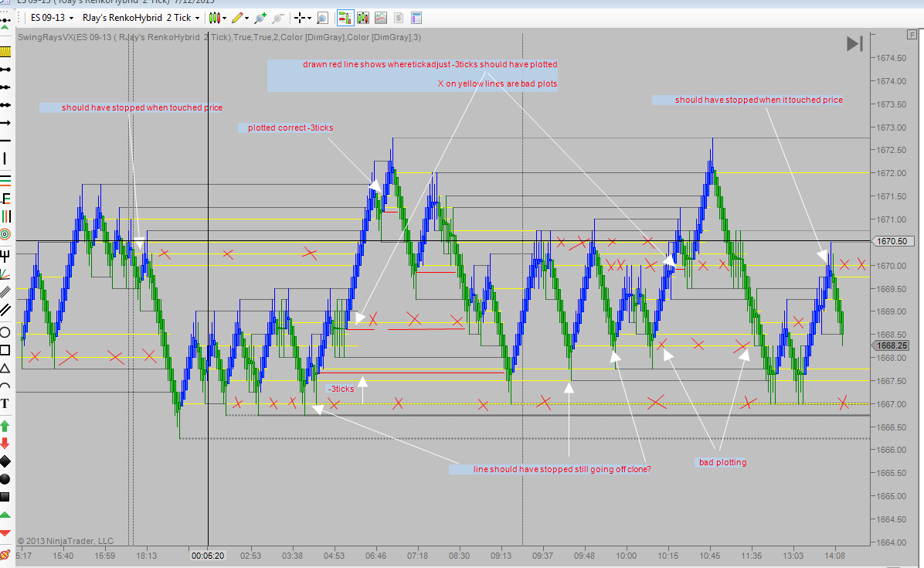Viewport: 924px width, 568px height.
Task: Select the Triangle outline drawing tool
Action: tap(5, 369)
